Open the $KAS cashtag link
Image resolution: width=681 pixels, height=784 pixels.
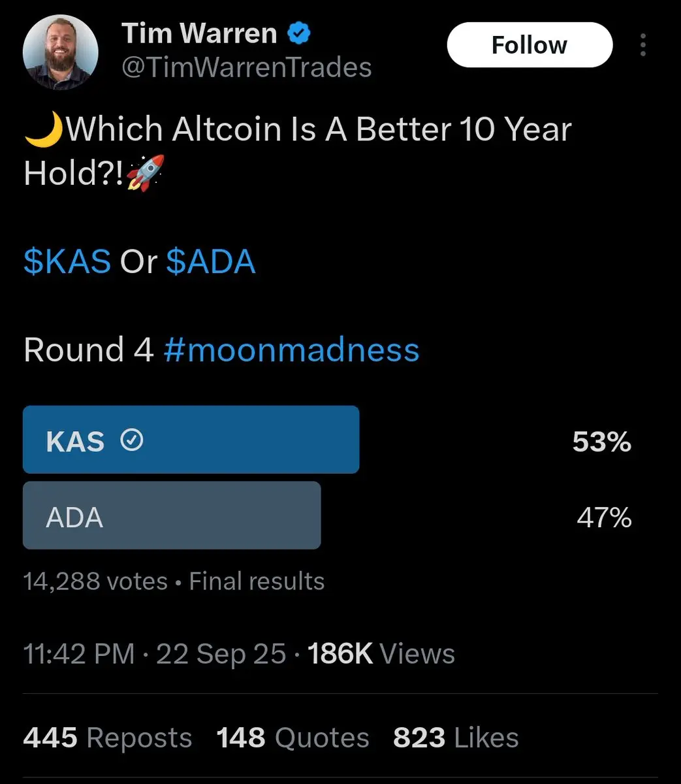[x=67, y=262]
